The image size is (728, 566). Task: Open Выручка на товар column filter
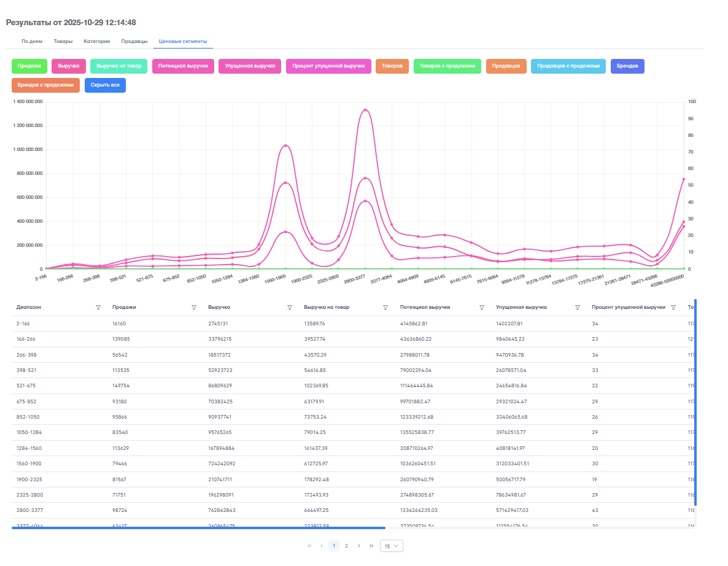[x=385, y=308]
